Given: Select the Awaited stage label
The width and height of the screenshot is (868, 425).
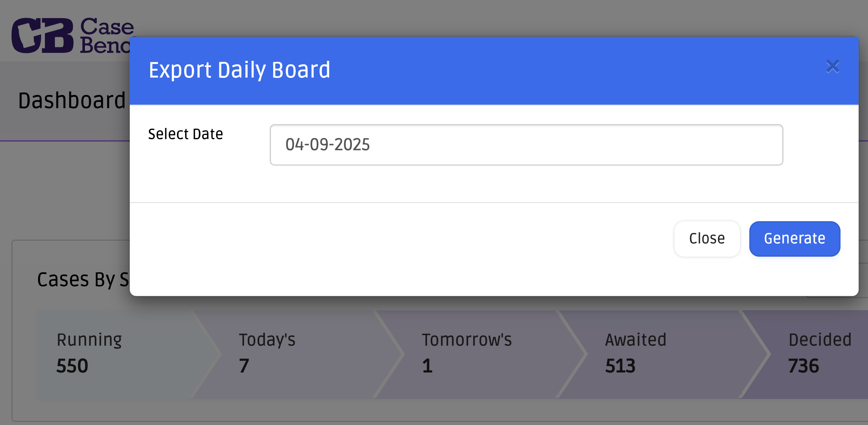Looking at the screenshot, I should [x=636, y=339].
